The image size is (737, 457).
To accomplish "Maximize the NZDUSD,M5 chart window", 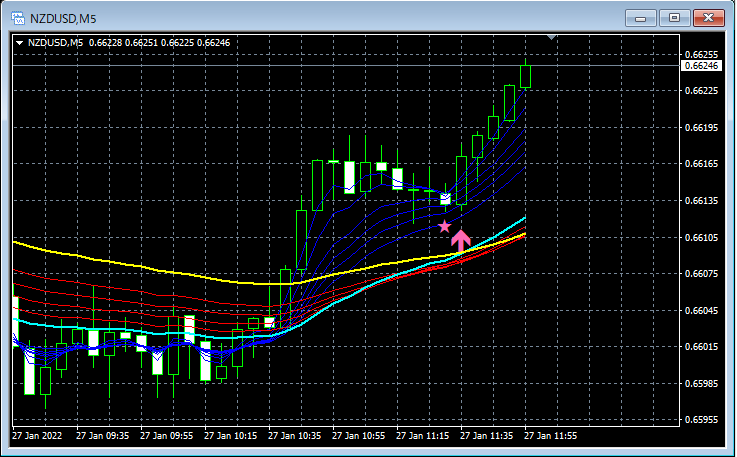I will (674, 18).
